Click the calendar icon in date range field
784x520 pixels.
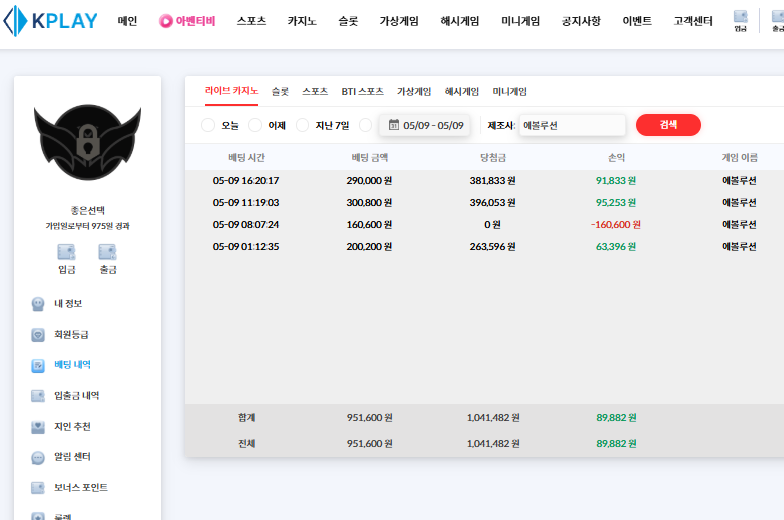click(394, 124)
